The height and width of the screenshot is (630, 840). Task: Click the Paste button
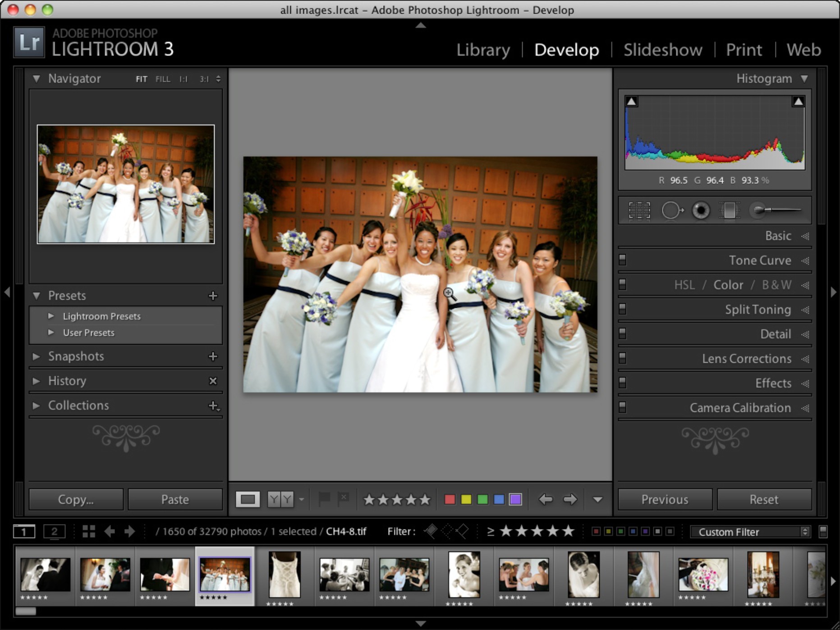[x=175, y=499]
